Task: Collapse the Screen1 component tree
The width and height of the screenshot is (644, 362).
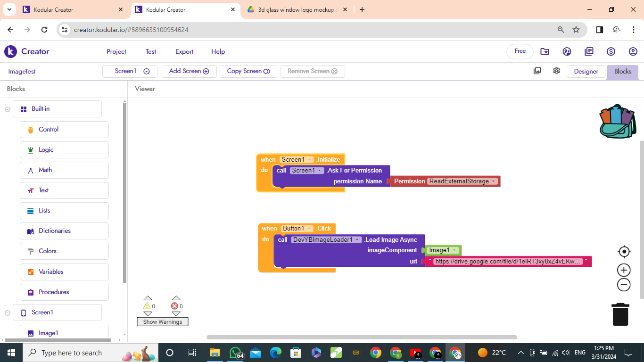Action: (x=8, y=313)
